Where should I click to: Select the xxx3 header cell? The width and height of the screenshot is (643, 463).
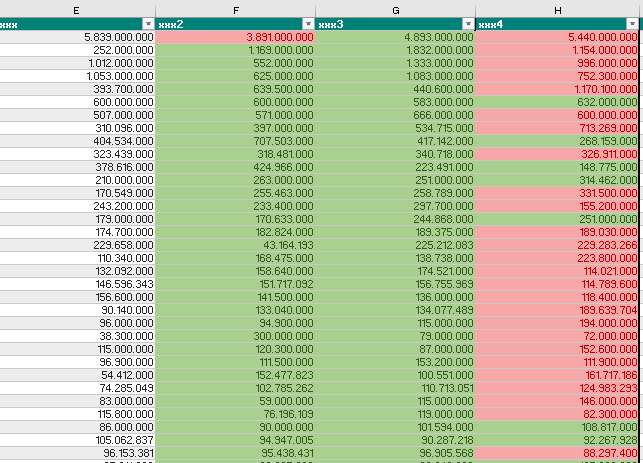(x=395, y=24)
